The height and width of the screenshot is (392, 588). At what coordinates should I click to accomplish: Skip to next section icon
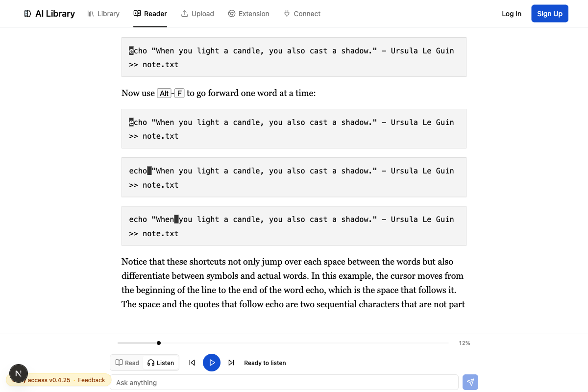[231, 363]
